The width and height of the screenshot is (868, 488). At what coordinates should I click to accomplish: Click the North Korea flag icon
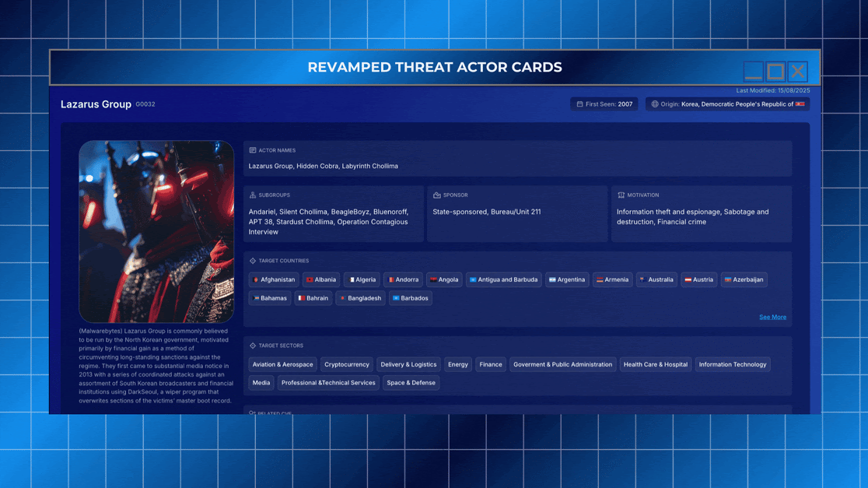pos(800,104)
